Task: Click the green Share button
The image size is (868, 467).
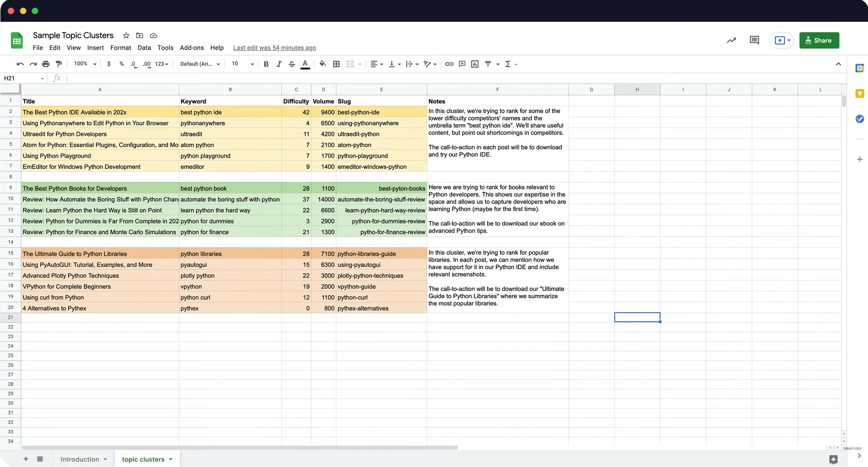Action: point(819,40)
